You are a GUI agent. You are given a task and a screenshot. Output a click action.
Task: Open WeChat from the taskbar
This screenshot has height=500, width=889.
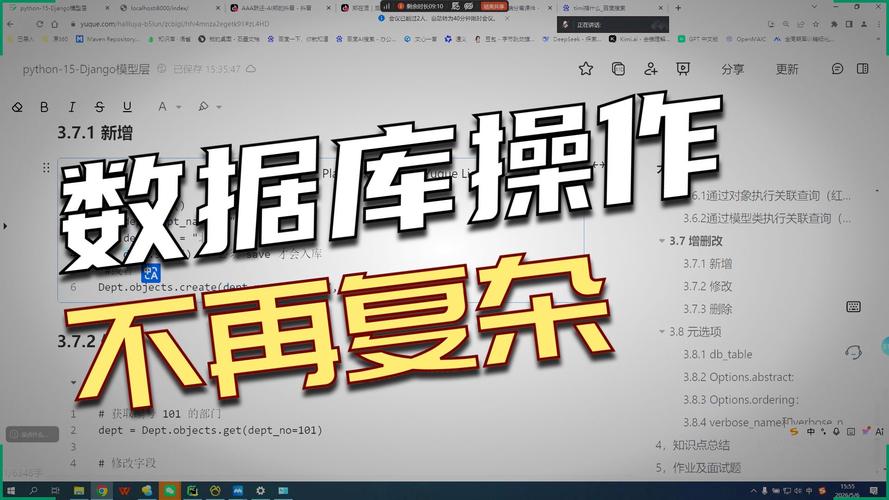(x=170, y=490)
